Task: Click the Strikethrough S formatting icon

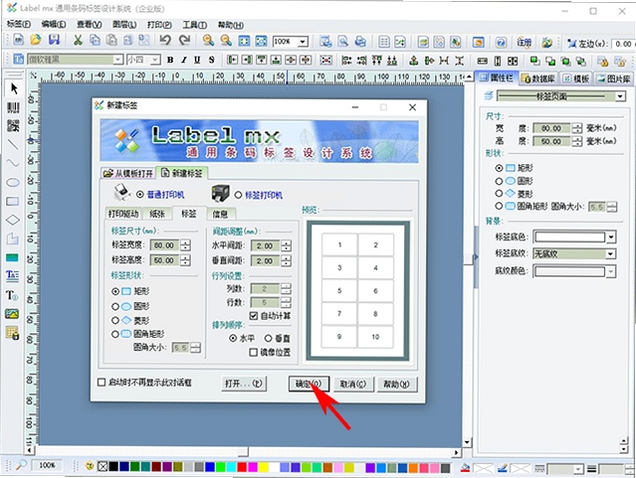Action: coord(211,60)
